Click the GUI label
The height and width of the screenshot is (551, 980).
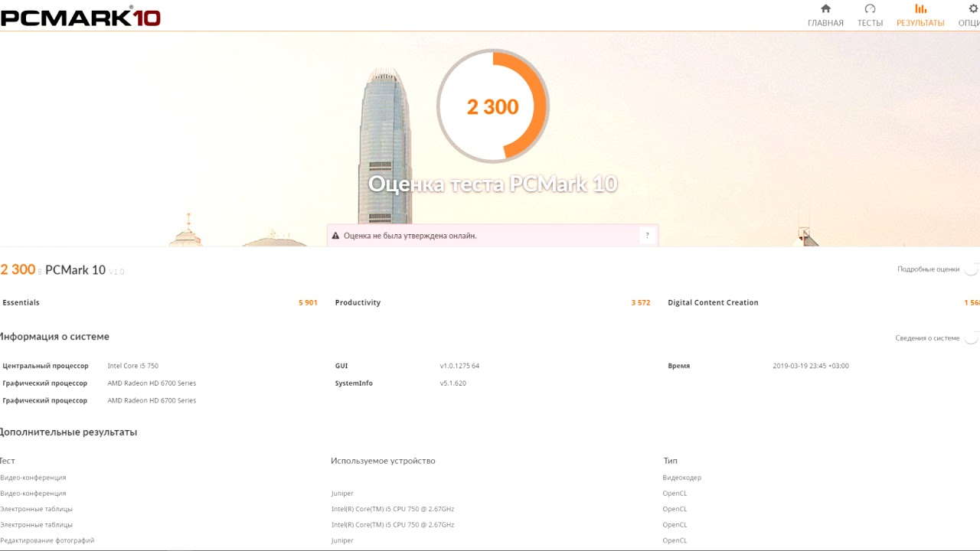click(341, 366)
